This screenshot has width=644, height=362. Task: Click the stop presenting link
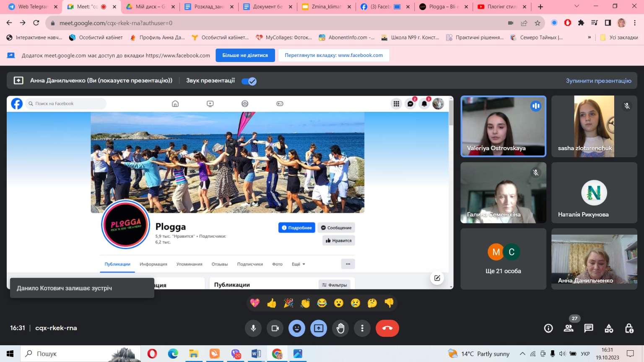(598, 81)
